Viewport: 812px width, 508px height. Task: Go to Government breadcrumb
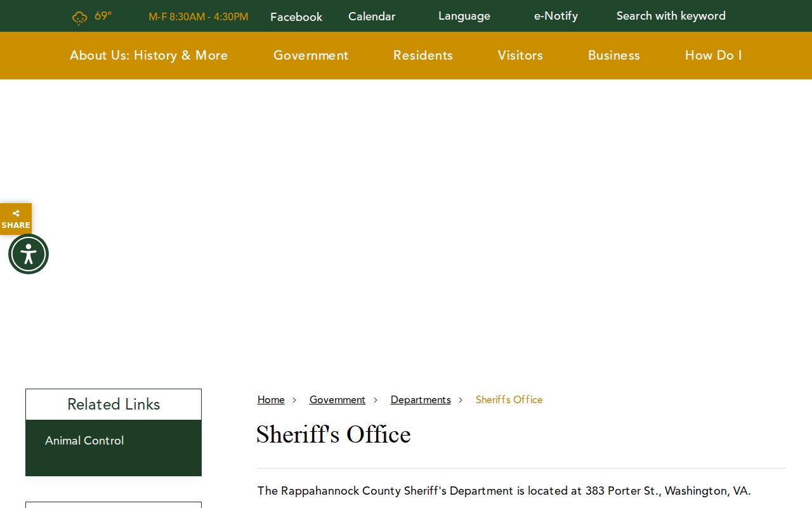[x=337, y=399]
